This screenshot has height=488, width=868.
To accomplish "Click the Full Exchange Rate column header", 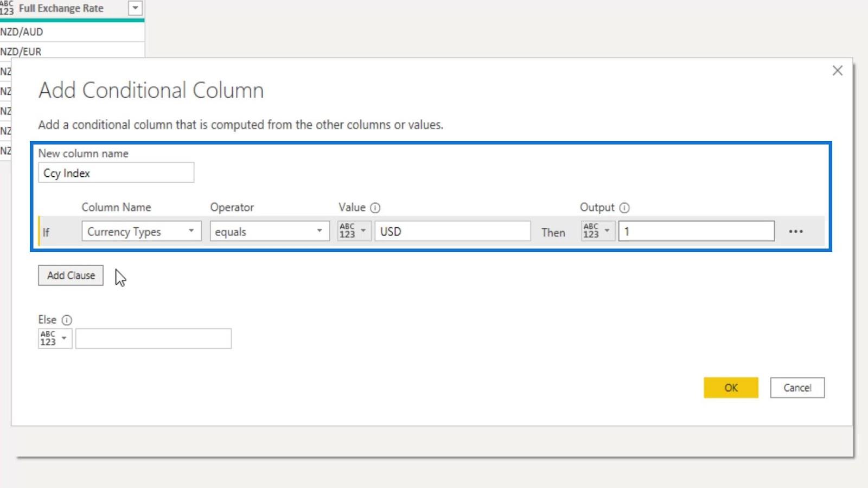I will coord(72,9).
